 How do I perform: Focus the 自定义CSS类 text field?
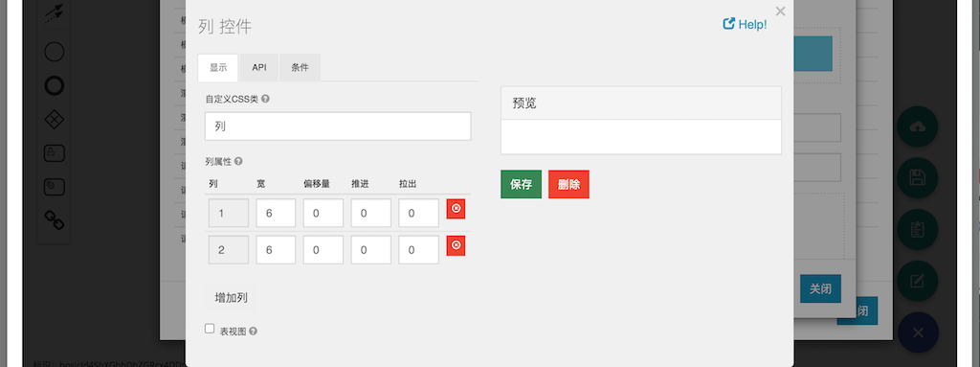pyautogui.click(x=338, y=126)
